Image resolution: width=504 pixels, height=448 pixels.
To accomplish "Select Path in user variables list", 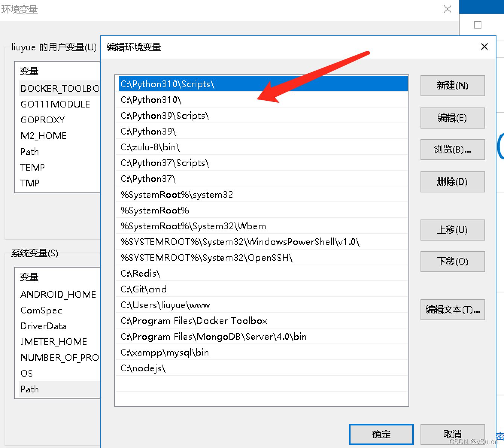I will coord(59,151).
